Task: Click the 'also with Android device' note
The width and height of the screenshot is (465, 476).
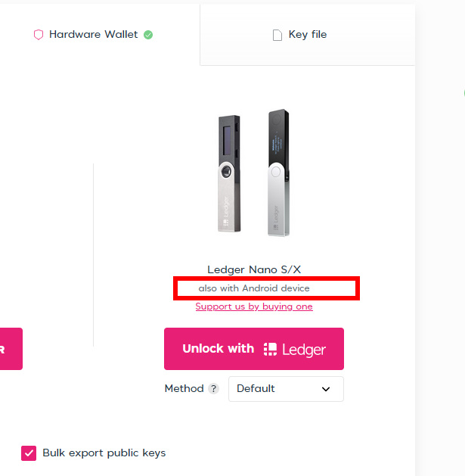Action: pyautogui.click(x=254, y=288)
